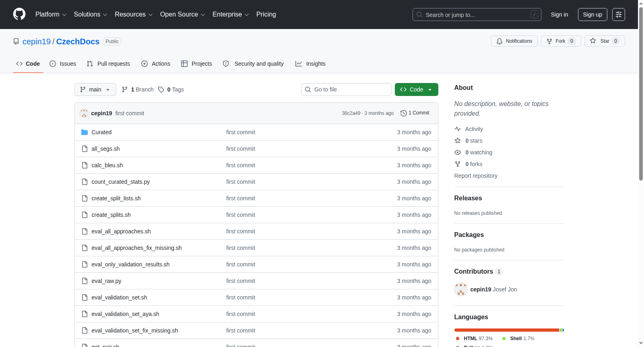Viewport: 644px width, 347px height.
Task: Open the GitHub homepage logo
Action: click(19, 14)
